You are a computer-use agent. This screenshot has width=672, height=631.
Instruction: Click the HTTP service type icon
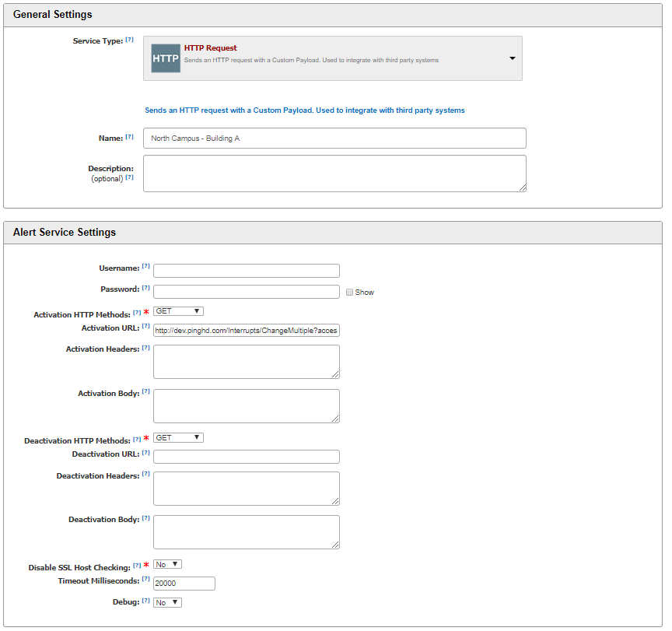[x=166, y=58]
